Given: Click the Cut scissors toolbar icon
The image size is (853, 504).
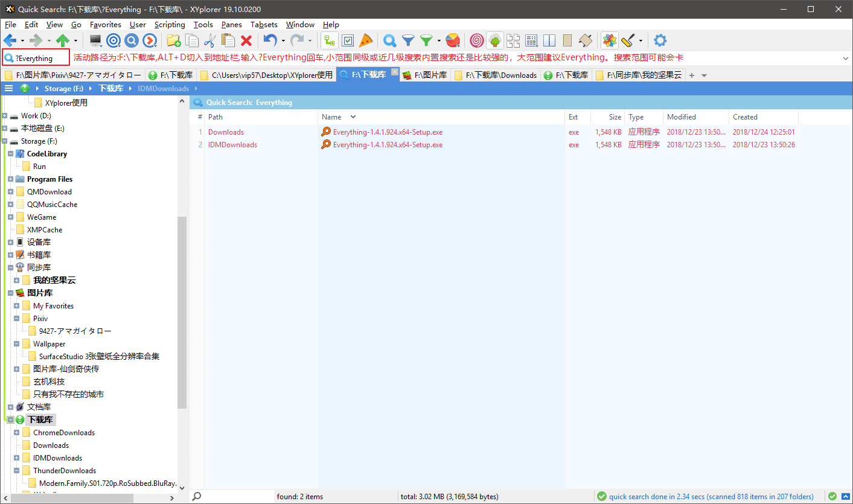Looking at the screenshot, I should click(x=209, y=40).
